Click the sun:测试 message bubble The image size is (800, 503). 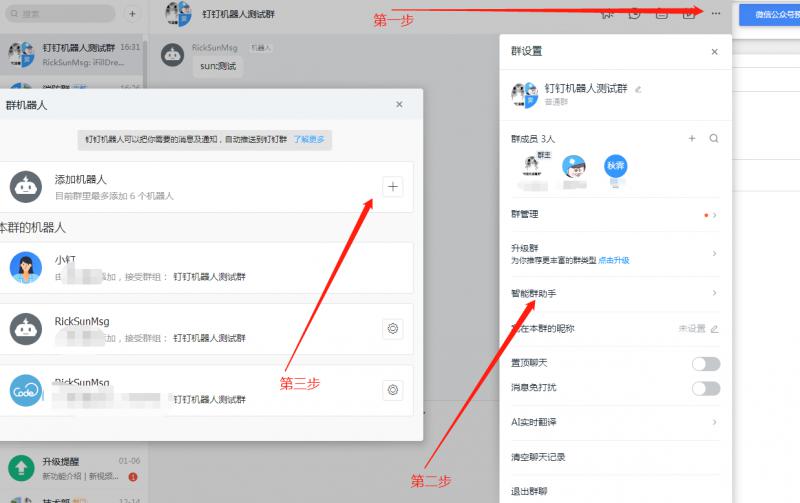point(218,66)
